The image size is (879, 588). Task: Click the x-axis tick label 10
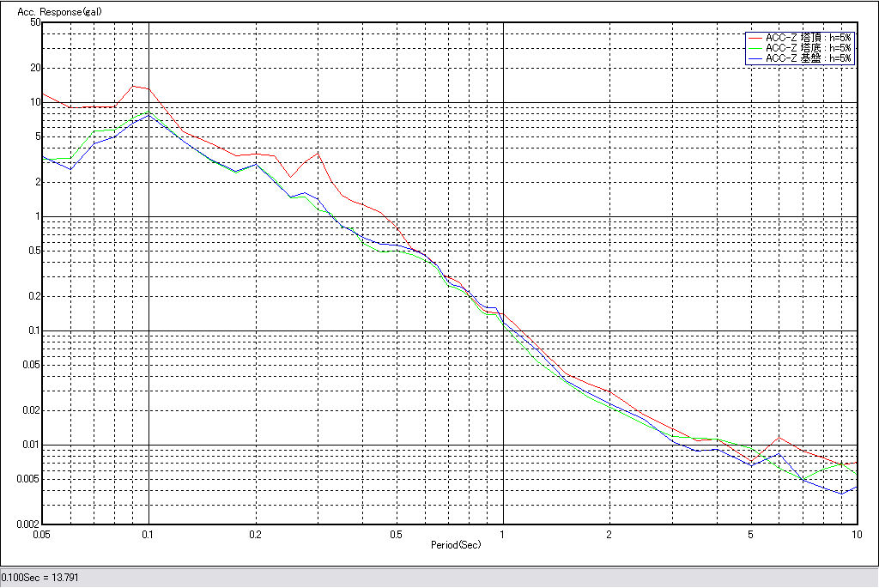coord(855,534)
